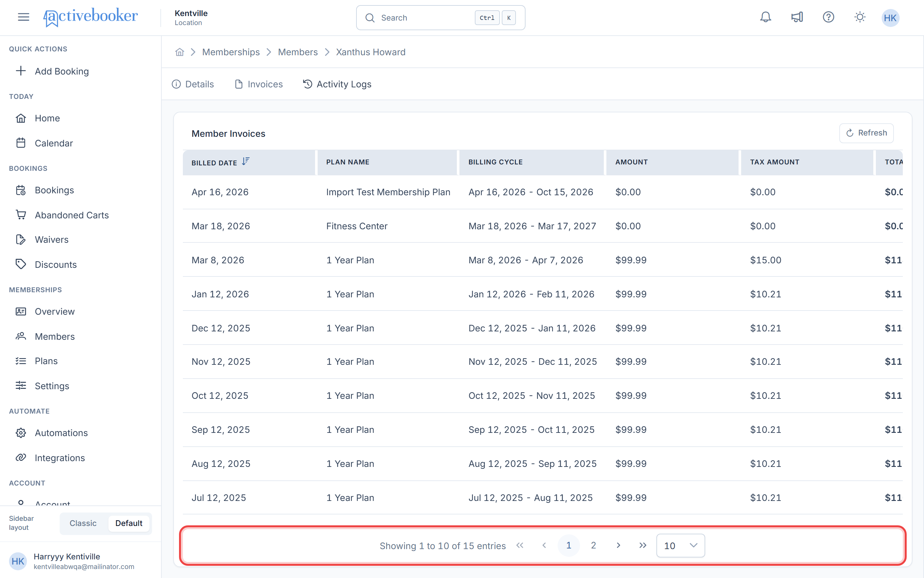
Task: Open notifications bell
Action: tap(765, 17)
